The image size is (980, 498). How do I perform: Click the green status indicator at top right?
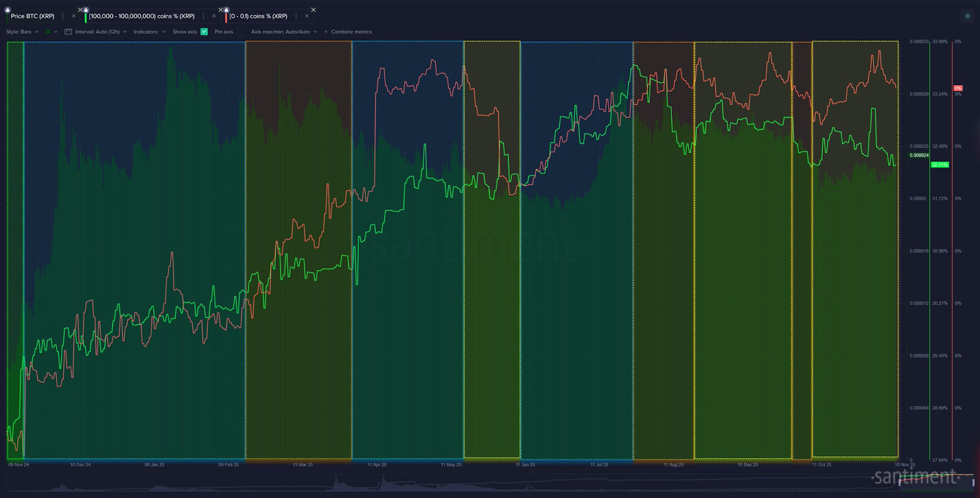[967, 16]
